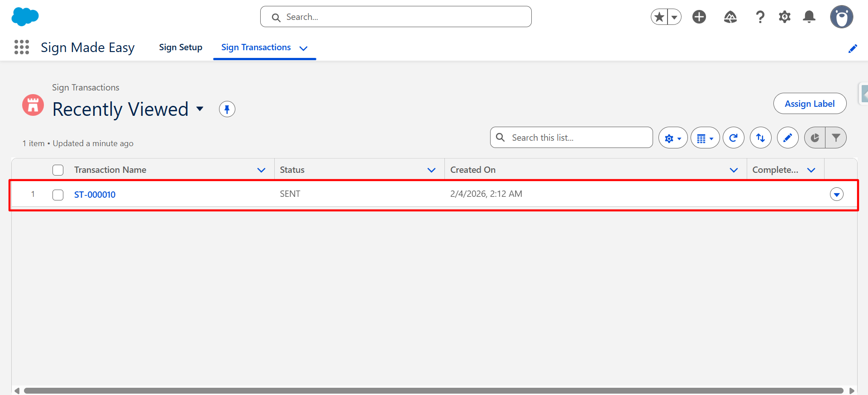This screenshot has width=868, height=395.
Task: Expand Status column options chevron
Action: (x=431, y=170)
